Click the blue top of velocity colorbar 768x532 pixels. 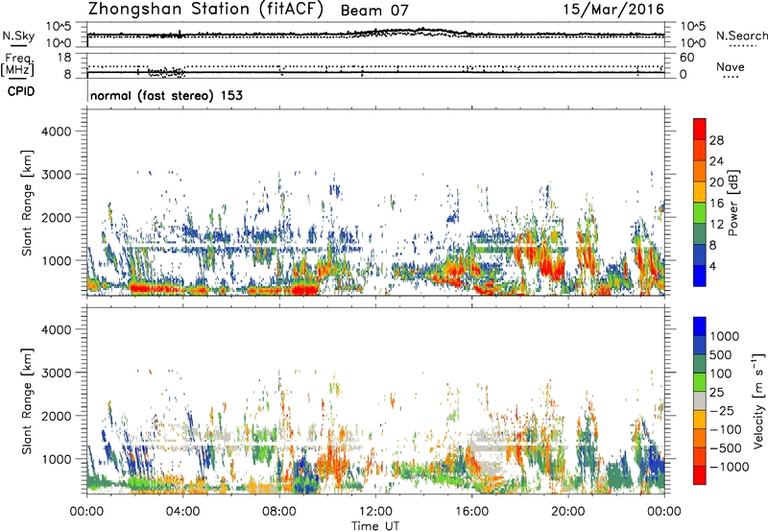(700, 326)
